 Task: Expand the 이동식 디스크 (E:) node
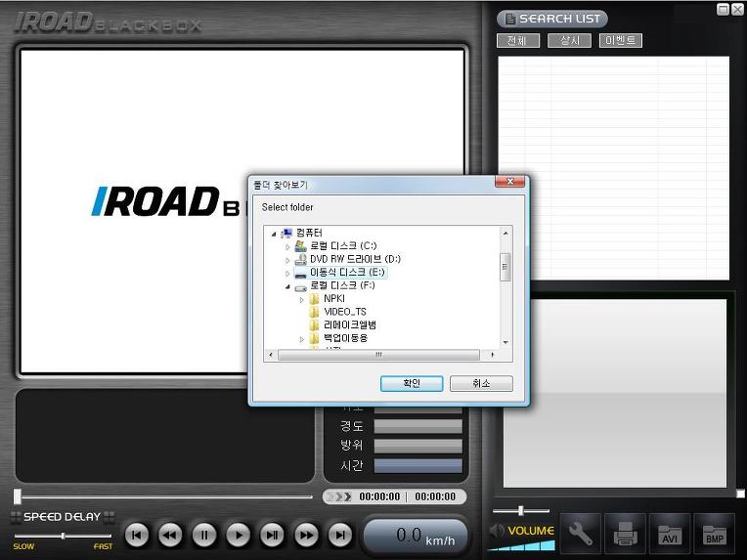tap(287, 274)
